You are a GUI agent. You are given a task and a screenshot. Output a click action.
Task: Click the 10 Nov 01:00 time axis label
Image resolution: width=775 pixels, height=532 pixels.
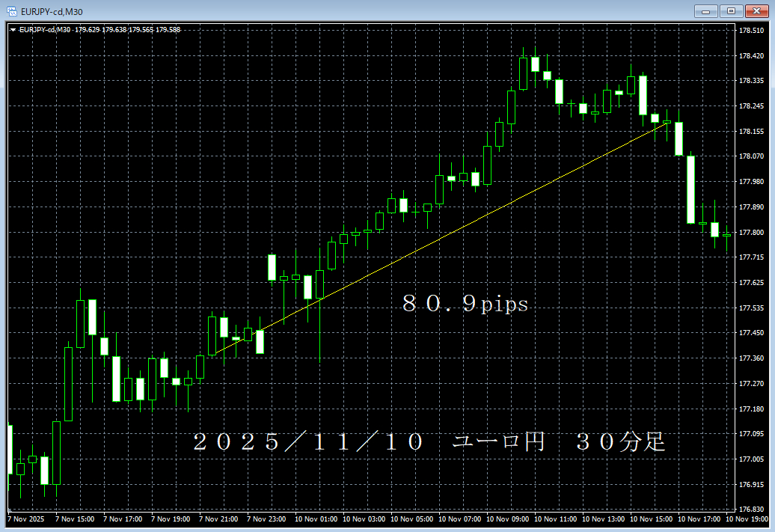click(316, 519)
